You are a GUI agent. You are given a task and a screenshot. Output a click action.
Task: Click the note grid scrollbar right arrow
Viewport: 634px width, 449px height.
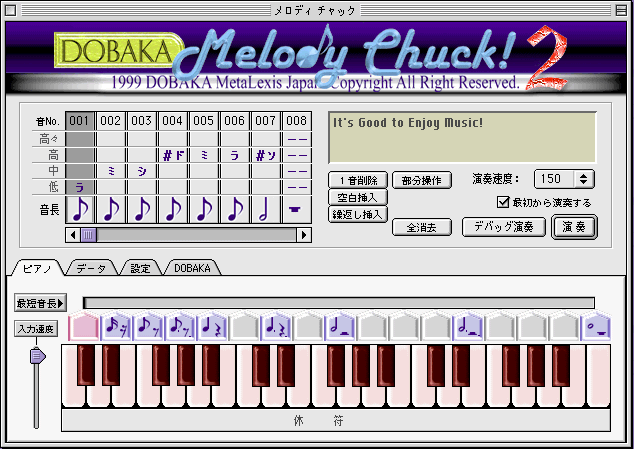(x=304, y=235)
